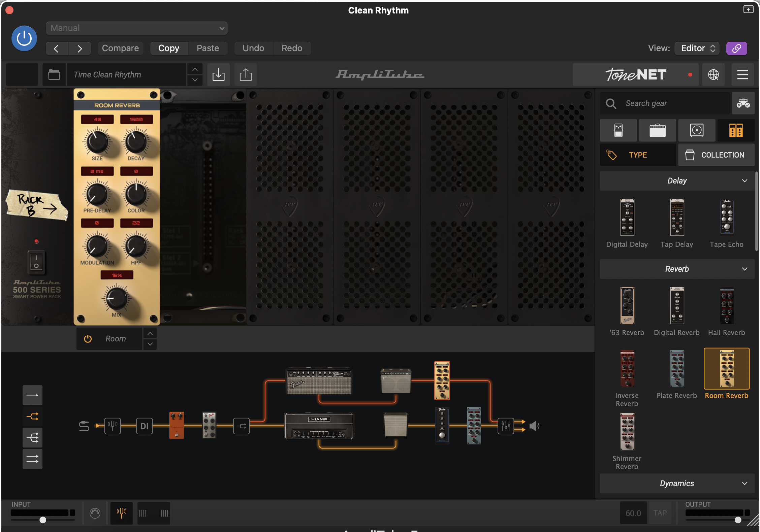
Task: Select the cabinet speaker gear category
Action: click(x=697, y=130)
